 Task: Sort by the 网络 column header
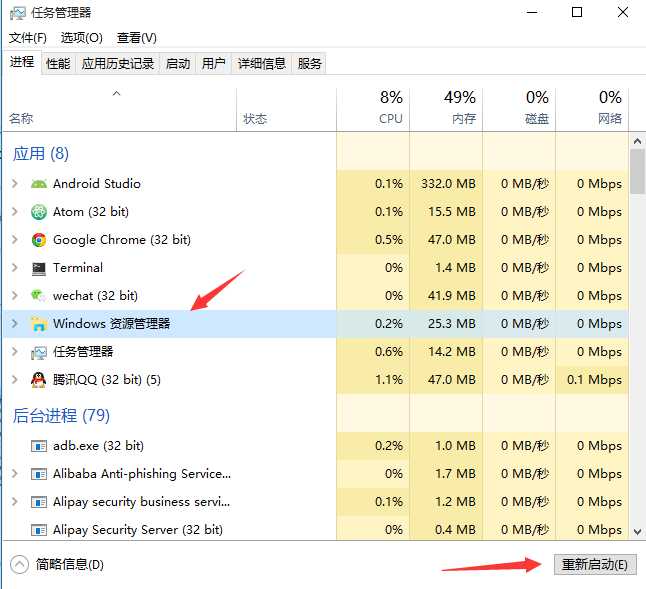592,110
